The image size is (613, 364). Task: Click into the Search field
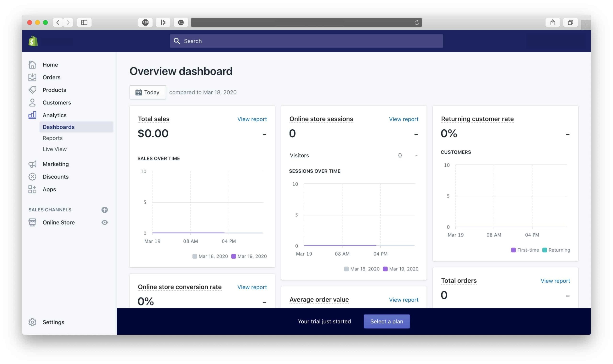click(x=306, y=41)
